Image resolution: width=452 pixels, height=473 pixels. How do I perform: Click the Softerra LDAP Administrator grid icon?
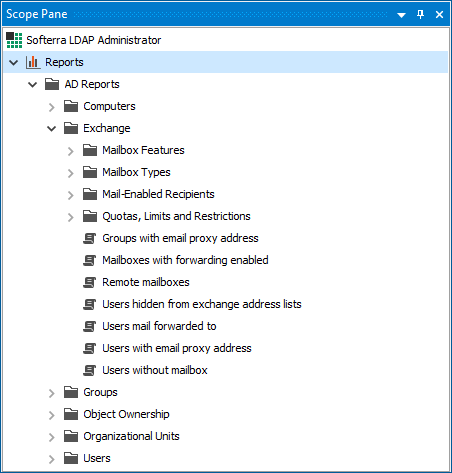14,40
